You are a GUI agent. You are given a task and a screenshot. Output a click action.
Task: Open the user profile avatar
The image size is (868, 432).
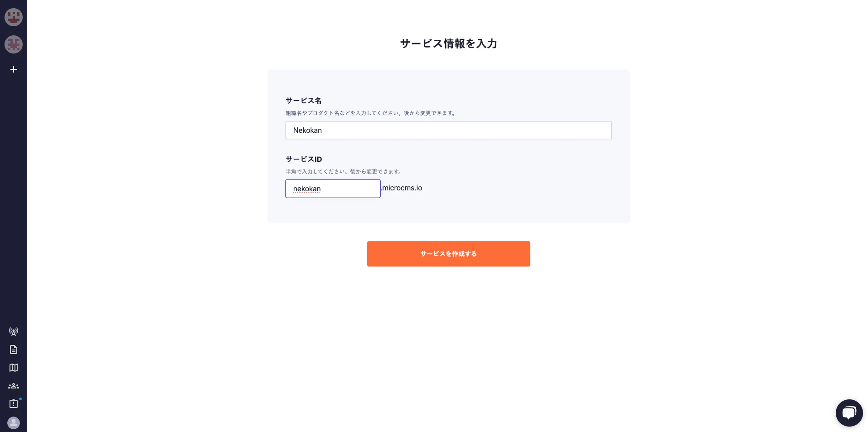tap(14, 422)
